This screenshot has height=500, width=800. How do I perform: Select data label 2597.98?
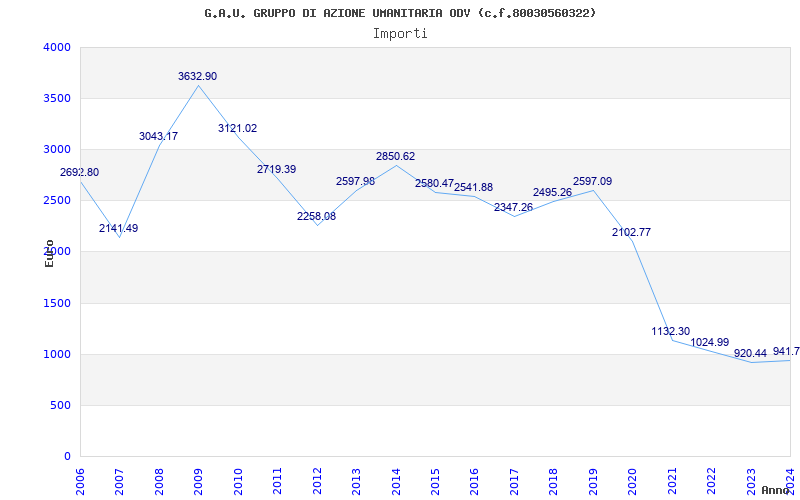coord(356,181)
